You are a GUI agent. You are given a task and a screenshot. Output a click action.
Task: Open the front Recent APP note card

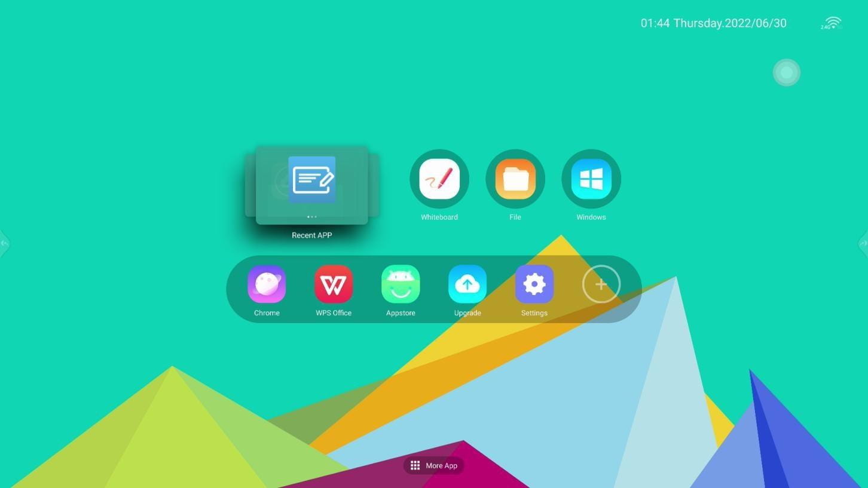[x=312, y=185]
